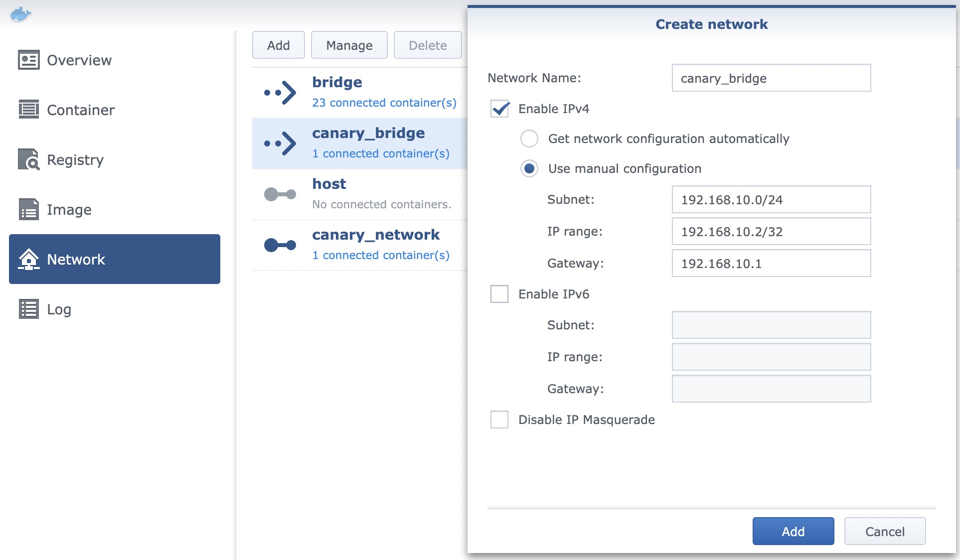
Task: Select Get network configuration automatically
Action: 529,139
